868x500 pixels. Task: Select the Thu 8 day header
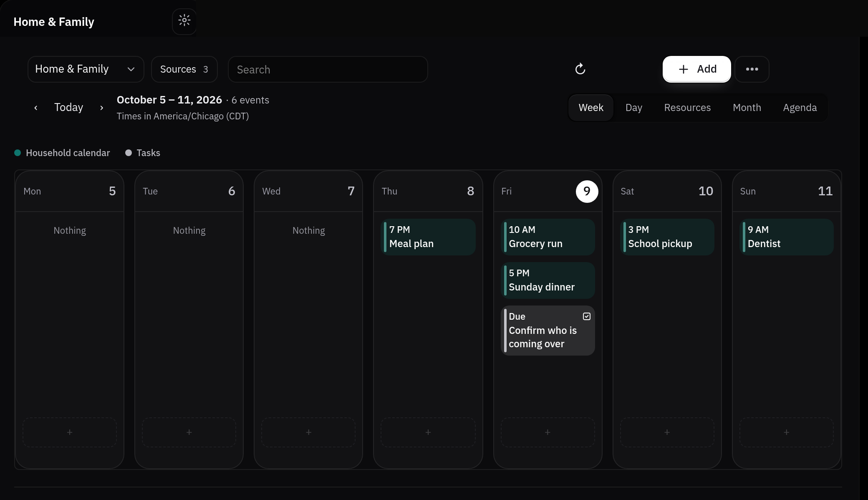[x=428, y=191]
